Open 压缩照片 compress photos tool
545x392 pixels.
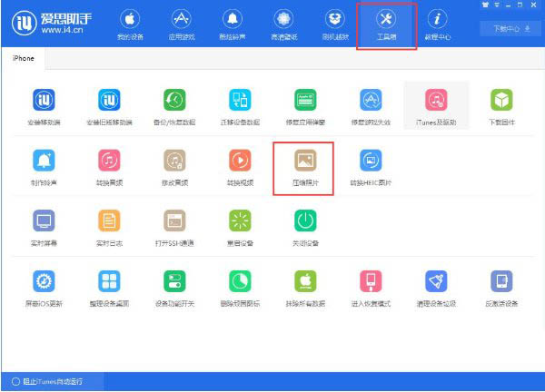(303, 169)
